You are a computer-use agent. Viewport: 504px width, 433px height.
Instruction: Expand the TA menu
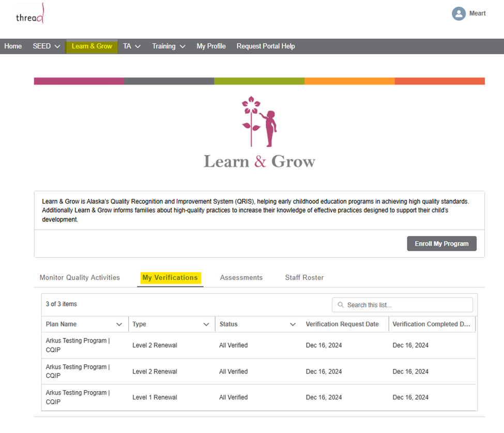[x=132, y=47]
